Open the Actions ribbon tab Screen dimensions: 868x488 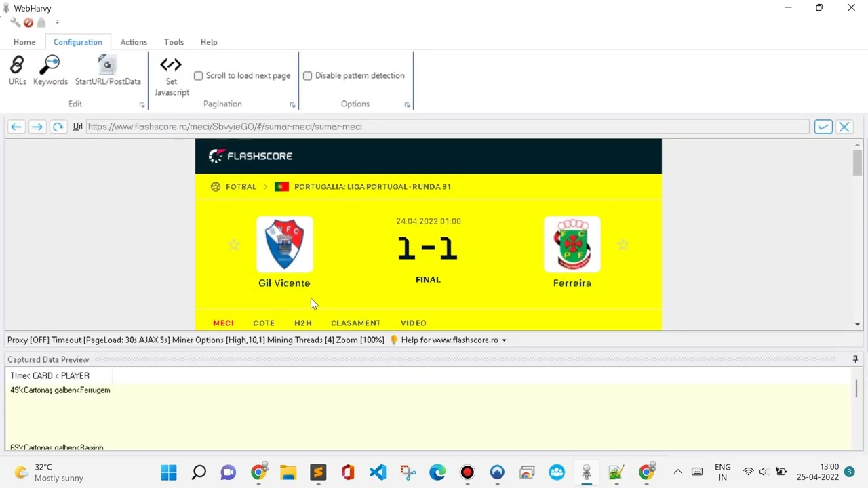coord(134,42)
